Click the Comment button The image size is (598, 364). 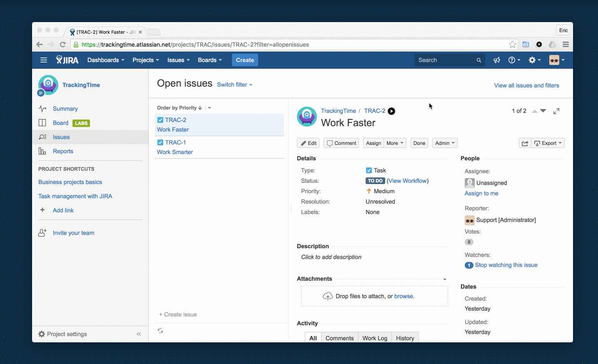[341, 143]
